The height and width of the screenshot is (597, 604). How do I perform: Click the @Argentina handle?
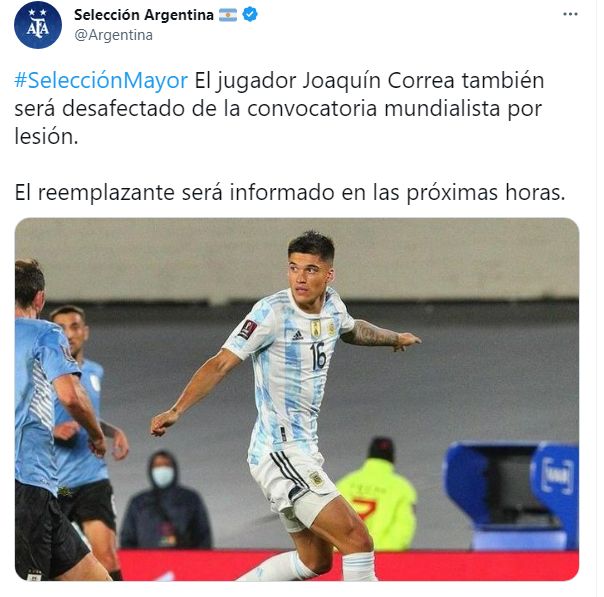coord(114,35)
